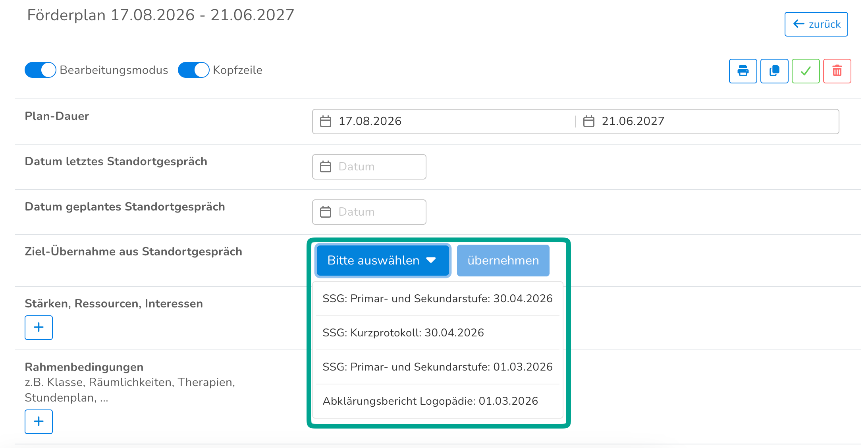Click calendar icon of geplantes Standortgespräch field
868x448 pixels.
click(326, 212)
